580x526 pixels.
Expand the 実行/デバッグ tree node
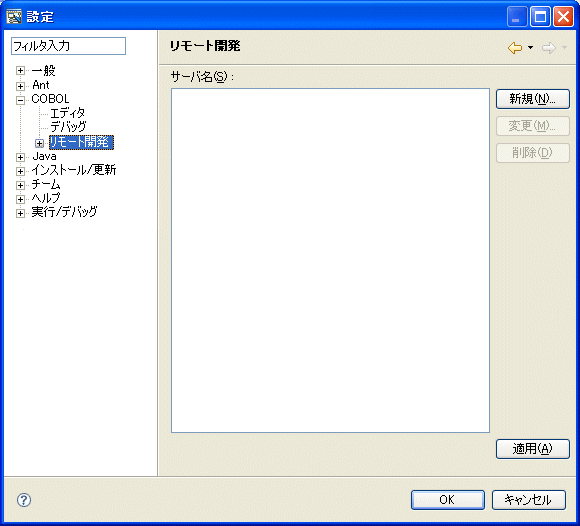(21, 213)
